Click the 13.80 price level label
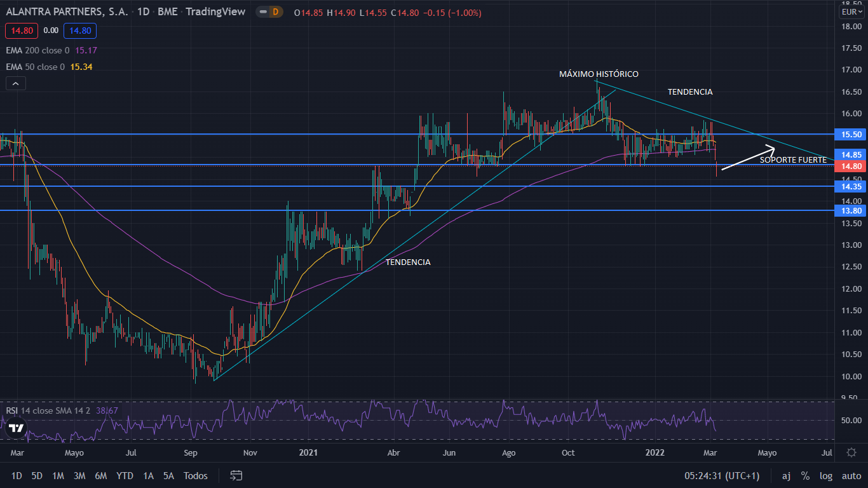 point(851,210)
